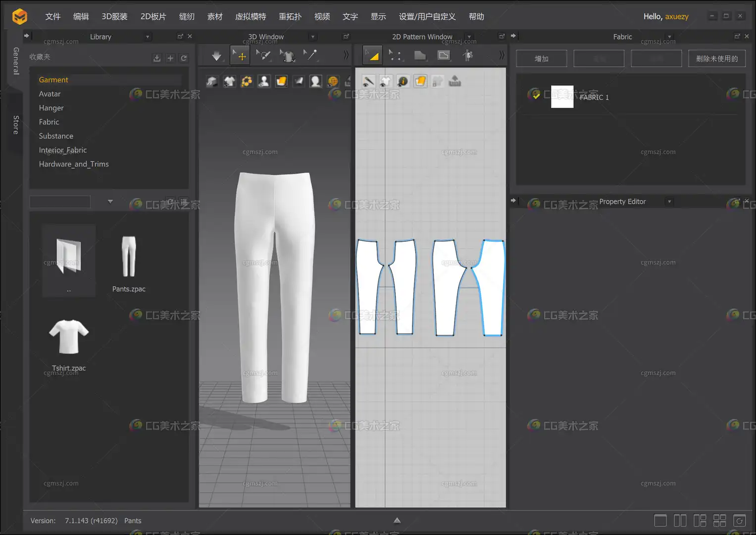Screen dimensions: 756x535
Task: Pick the Edit Point tool in 2D toolbar
Action: 395,55
